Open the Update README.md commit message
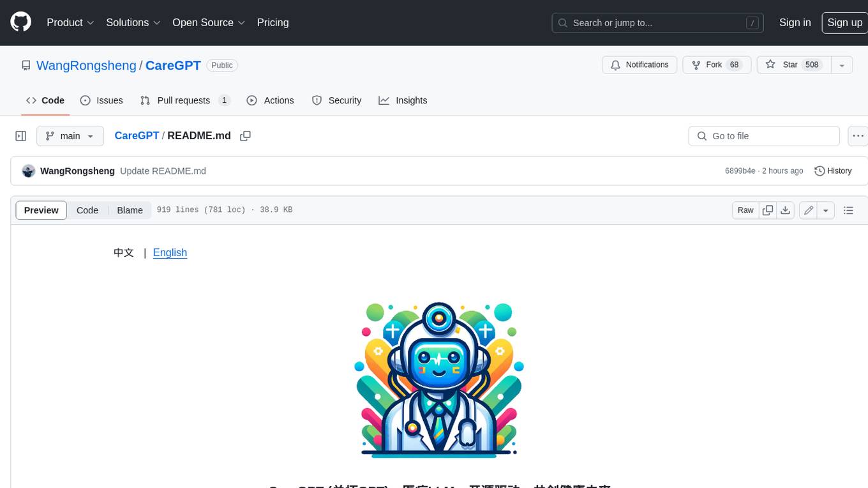 click(x=163, y=171)
